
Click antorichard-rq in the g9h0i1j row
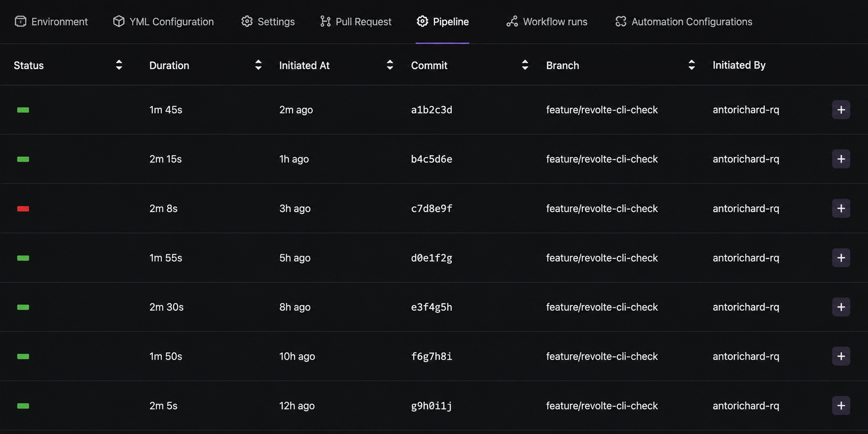click(x=746, y=406)
